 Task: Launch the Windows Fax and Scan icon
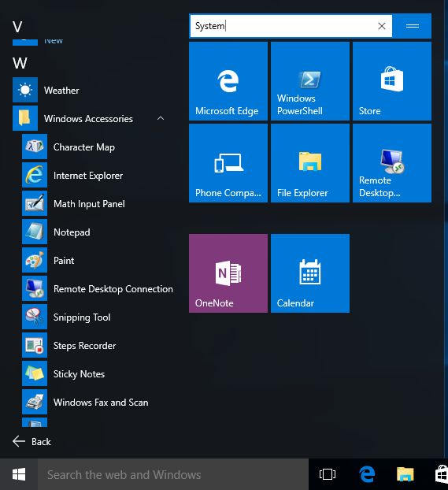click(35, 402)
